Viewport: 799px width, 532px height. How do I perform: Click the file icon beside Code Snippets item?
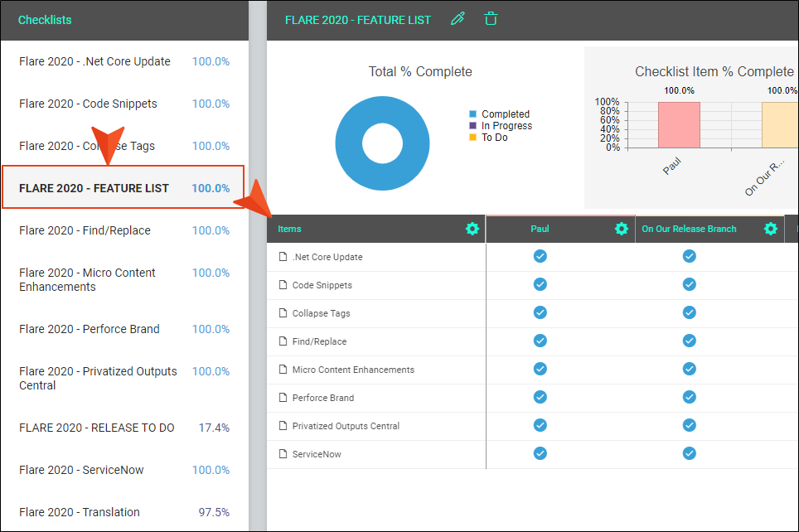283,284
